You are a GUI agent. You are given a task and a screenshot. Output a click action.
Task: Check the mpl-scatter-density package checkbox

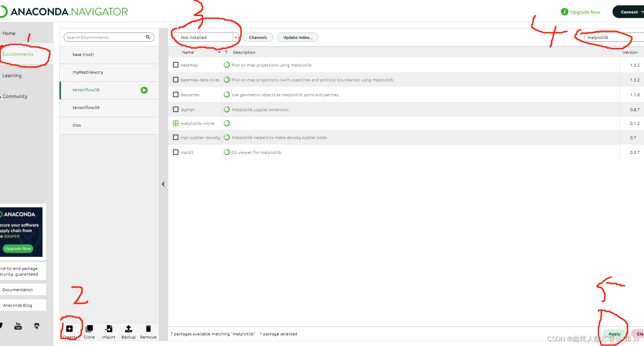coord(176,137)
